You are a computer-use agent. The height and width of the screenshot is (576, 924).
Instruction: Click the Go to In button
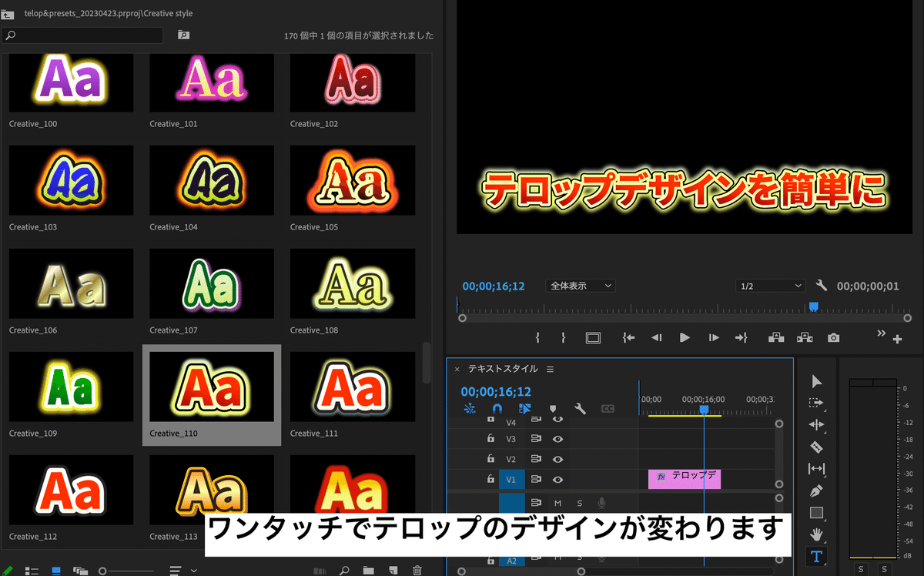(x=629, y=337)
